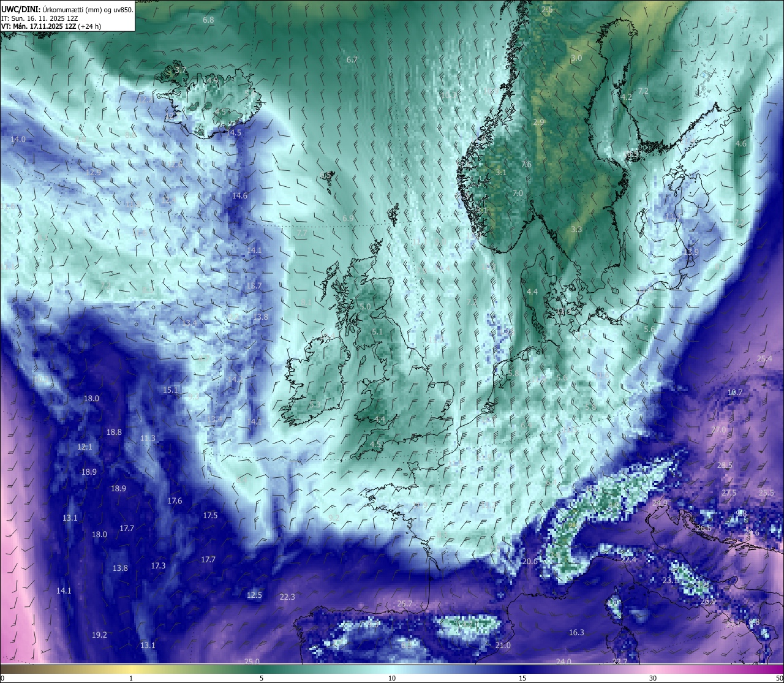Click the 5.1 value over Britain

point(377,332)
